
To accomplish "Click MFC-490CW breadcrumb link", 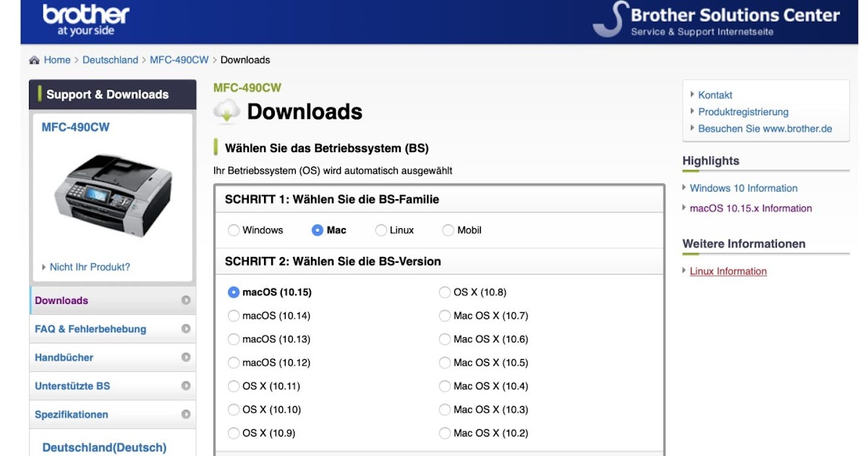I will point(179,60).
